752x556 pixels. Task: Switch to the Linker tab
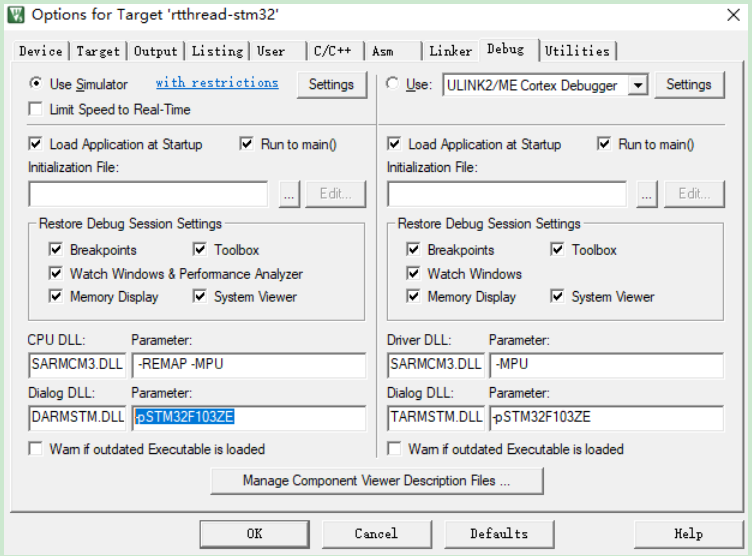point(450,51)
